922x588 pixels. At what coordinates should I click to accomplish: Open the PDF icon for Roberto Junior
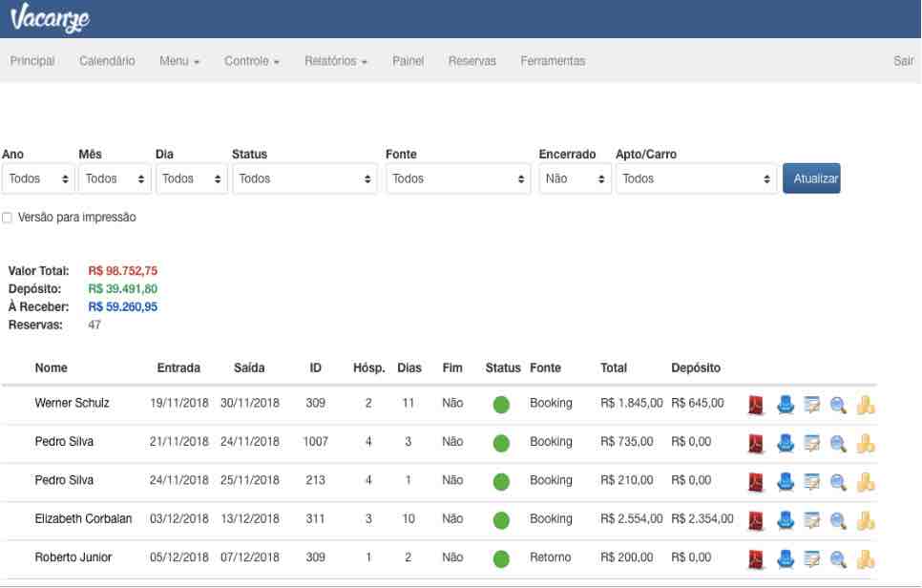click(756, 559)
